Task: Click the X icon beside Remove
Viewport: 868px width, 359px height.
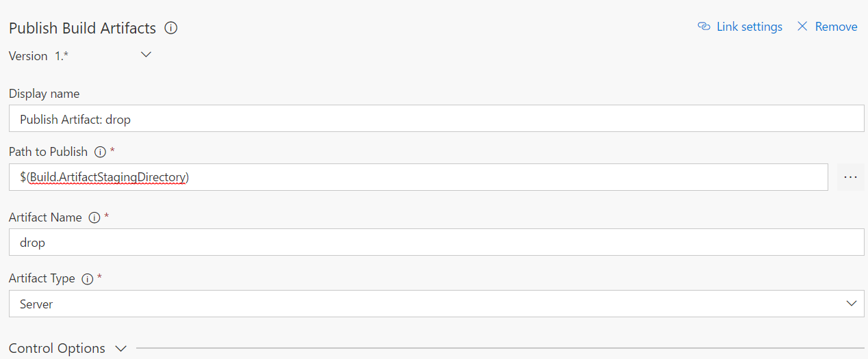Action: pos(802,27)
